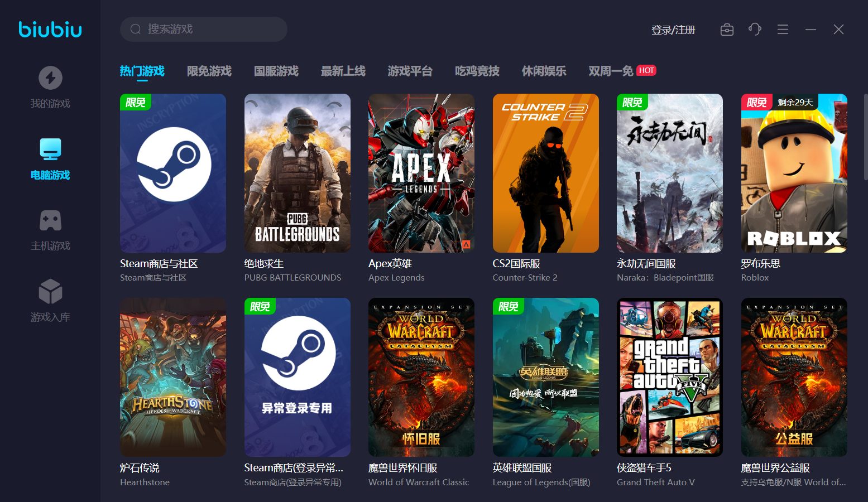Image resolution: width=868 pixels, height=502 pixels.
Task: Open the Steam 异常登录专用 cover
Action: (x=298, y=377)
